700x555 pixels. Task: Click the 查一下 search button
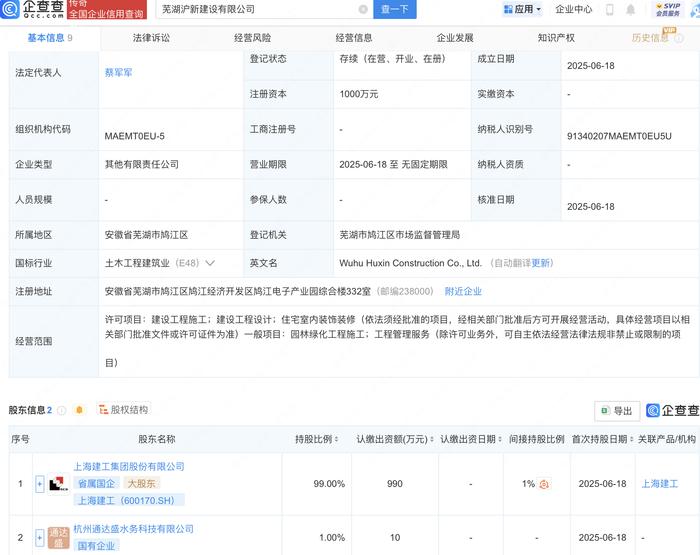(x=394, y=9)
